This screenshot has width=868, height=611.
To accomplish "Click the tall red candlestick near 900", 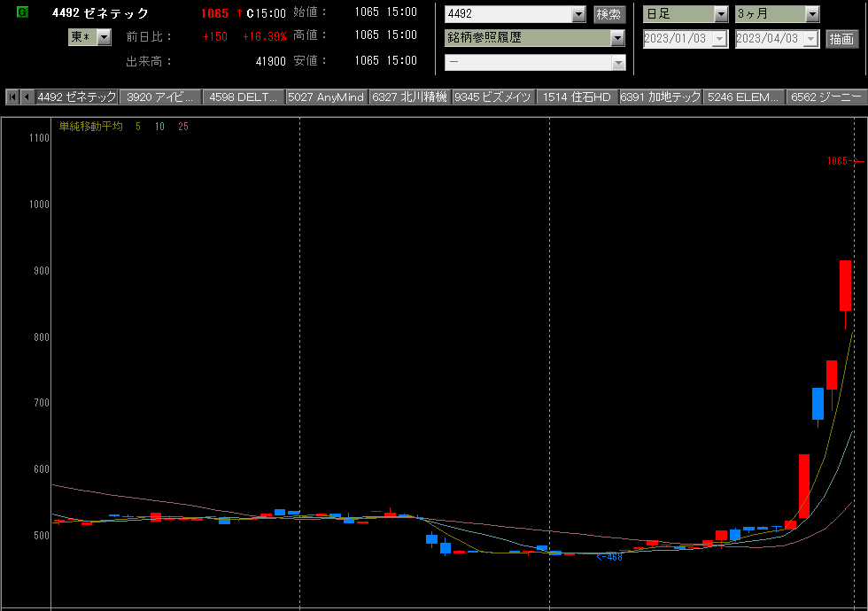I will coord(845,285).
